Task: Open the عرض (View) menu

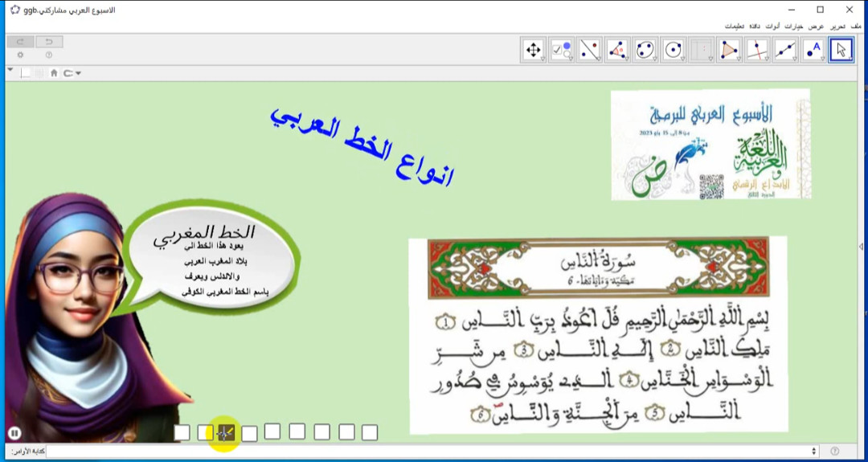Action: tap(817, 27)
